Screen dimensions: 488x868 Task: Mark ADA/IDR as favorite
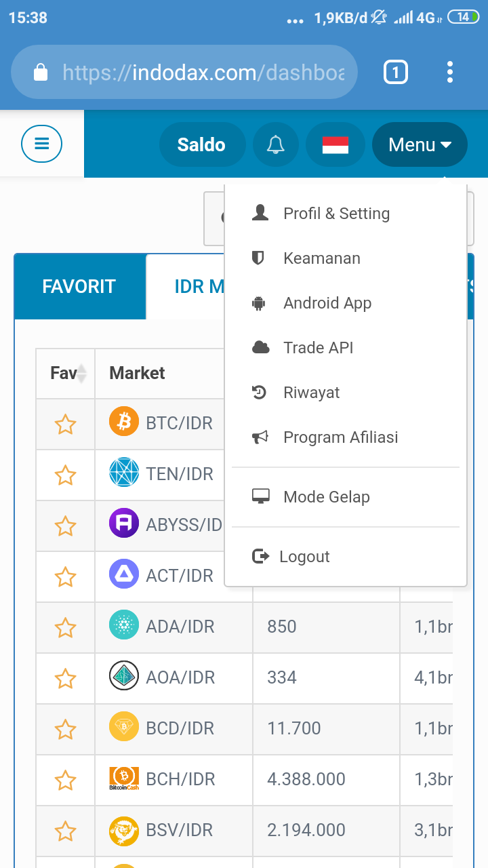(65, 628)
